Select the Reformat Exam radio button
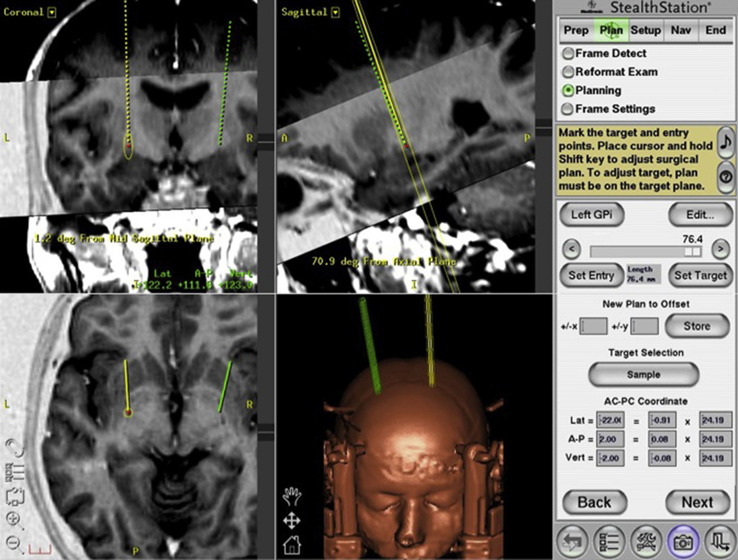The image size is (738, 560). 568,72
